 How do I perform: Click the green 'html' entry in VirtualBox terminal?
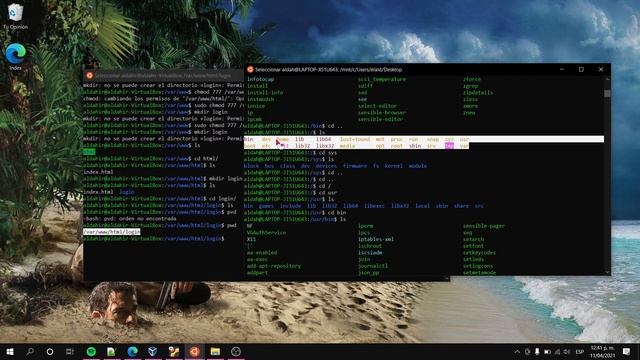point(89,152)
